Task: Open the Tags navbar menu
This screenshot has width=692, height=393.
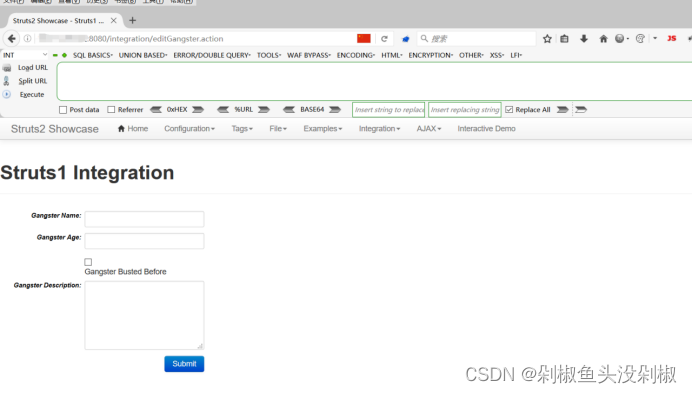Action: click(242, 128)
